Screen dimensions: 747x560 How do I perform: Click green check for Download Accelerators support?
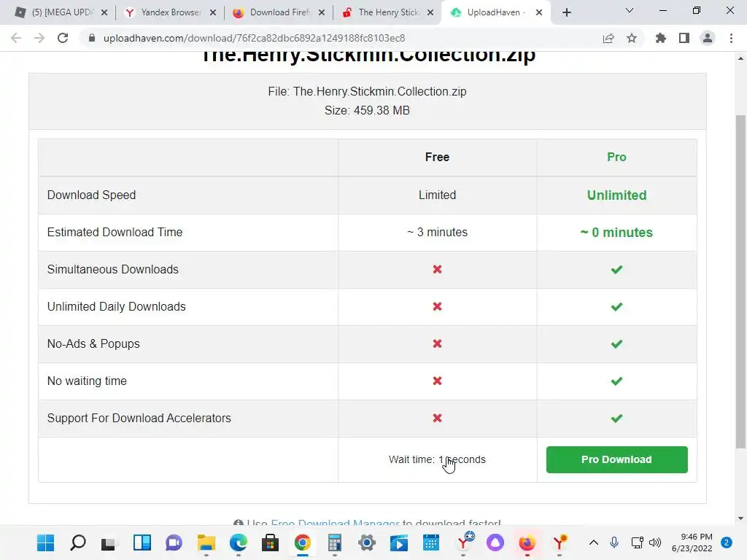pyautogui.click(x=616, y=418)
